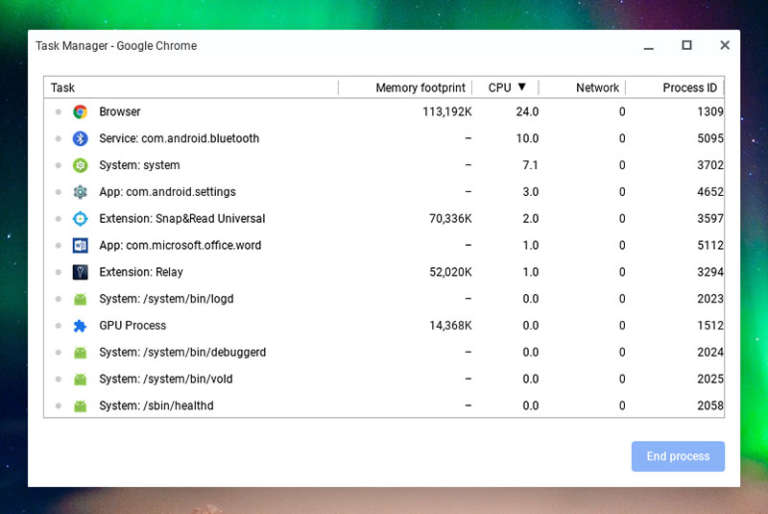Click the 70,336K memory value
Image resolution: width=768 pixels, height=514 pixels.
coord(451,219)
